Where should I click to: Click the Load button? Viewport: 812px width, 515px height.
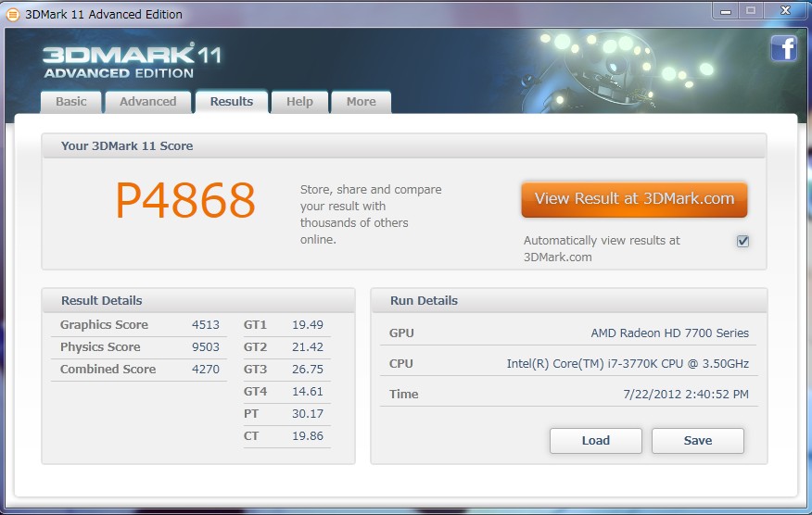point(595,441)
